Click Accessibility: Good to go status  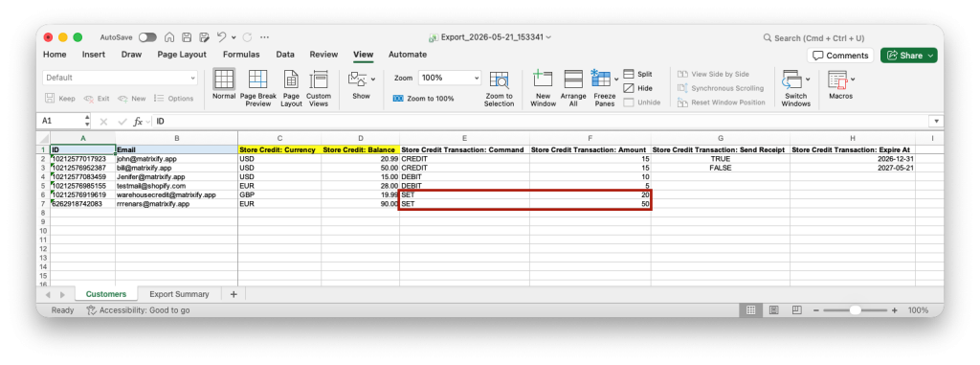[138, 309]
